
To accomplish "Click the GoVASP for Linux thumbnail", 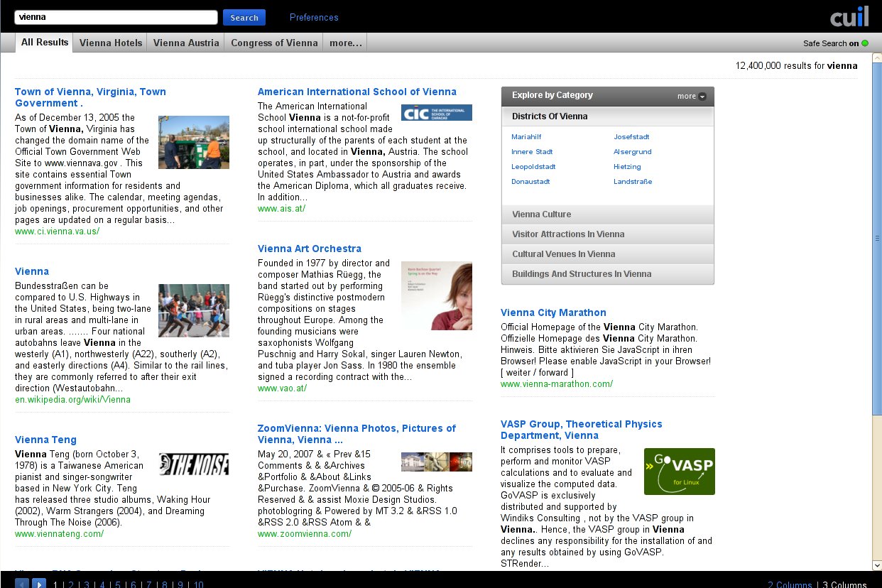I will coord(679,472).
